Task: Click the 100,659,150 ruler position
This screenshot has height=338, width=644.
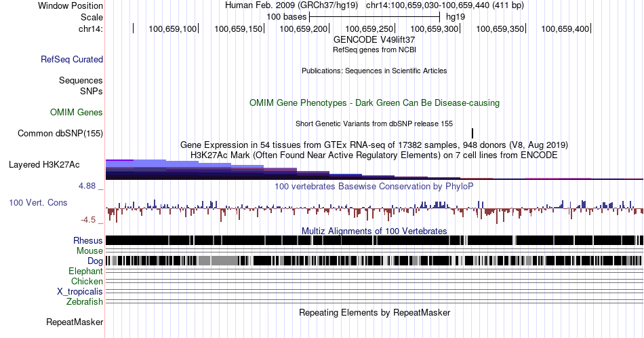Action: [x=238, y=29]
